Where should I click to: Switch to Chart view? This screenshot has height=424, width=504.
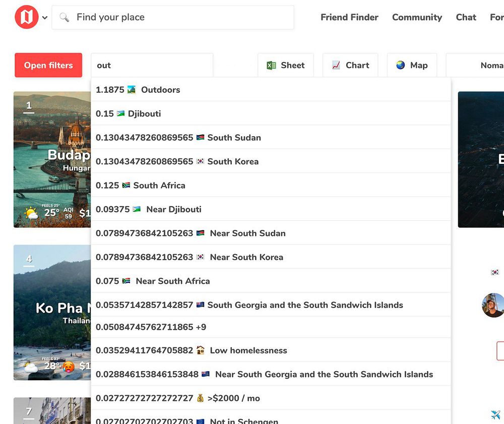point(350,65)
